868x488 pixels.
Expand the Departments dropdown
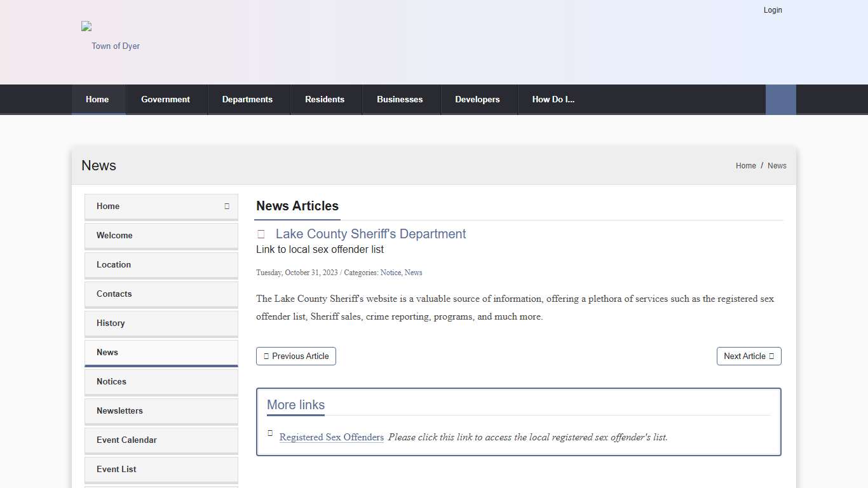(x=247, y=99)
